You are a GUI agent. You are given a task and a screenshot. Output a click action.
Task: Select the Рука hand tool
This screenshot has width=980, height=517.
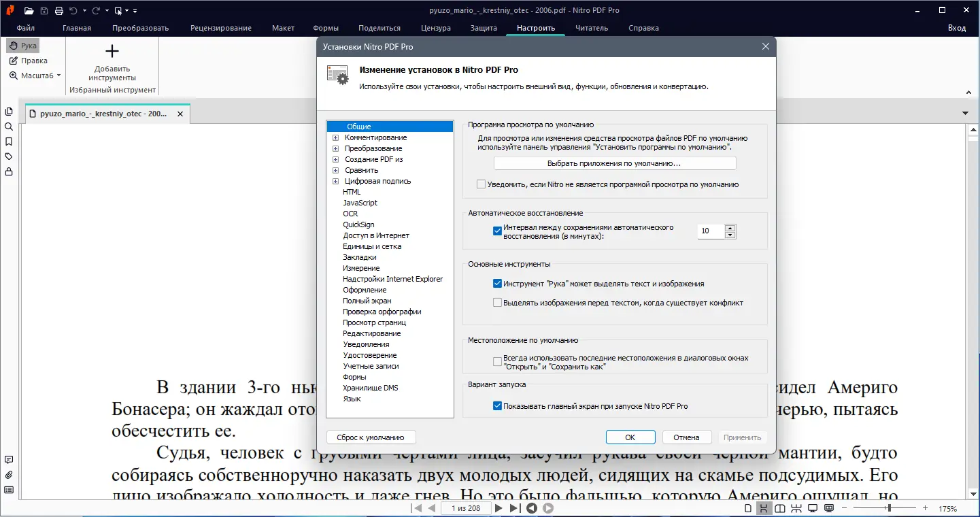pos(23,46)
